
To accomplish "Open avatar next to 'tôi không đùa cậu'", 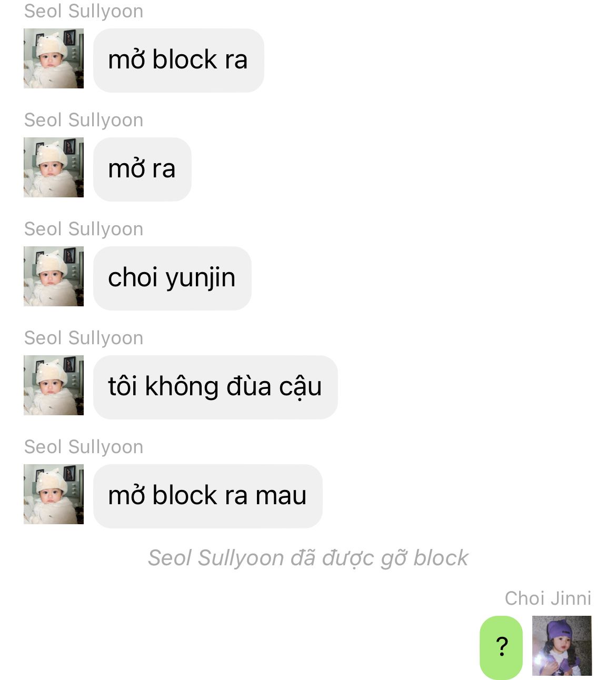I will [54, 385].
